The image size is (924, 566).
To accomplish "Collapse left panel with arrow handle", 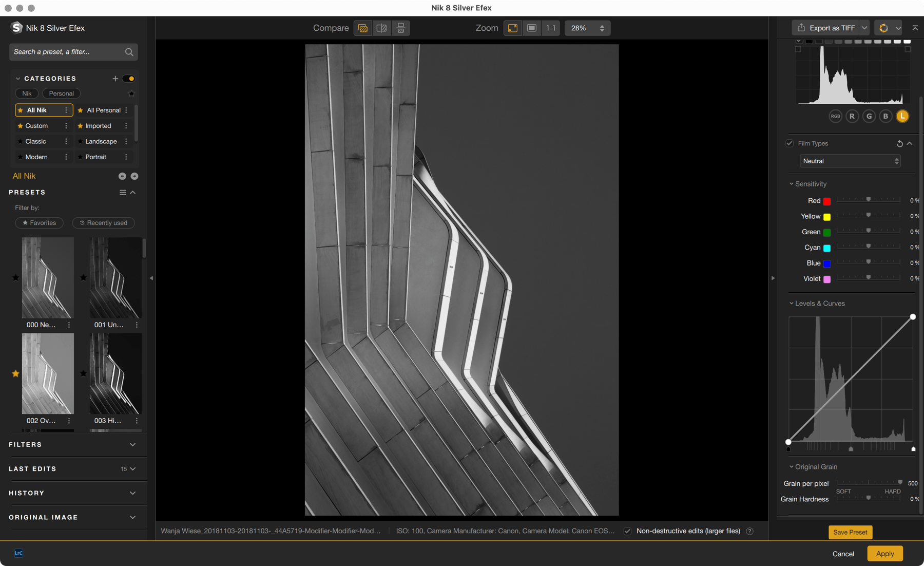I will coord(151,278).
